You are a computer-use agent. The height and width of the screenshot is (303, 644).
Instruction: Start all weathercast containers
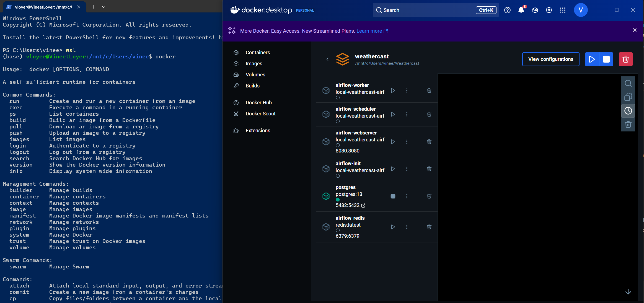(592, 59)
